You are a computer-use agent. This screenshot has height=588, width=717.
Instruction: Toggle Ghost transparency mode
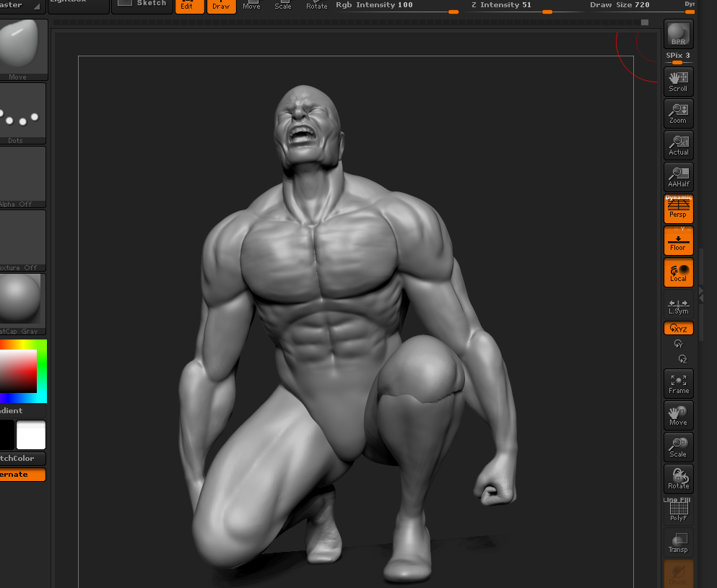(x=678, y=574)
